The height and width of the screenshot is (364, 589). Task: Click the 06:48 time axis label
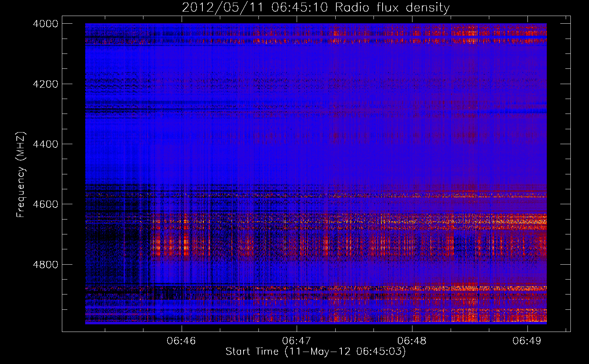point(412,341)
